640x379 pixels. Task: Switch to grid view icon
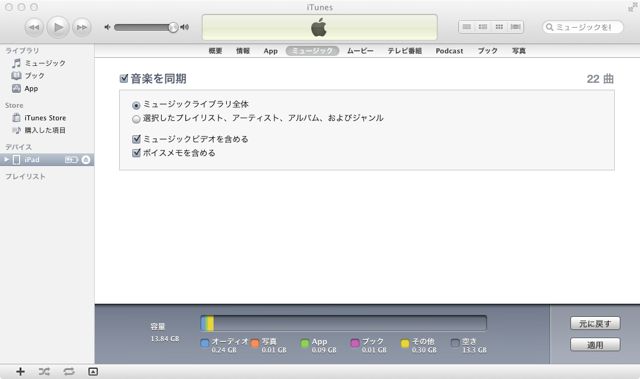click(x=499, y=27)
